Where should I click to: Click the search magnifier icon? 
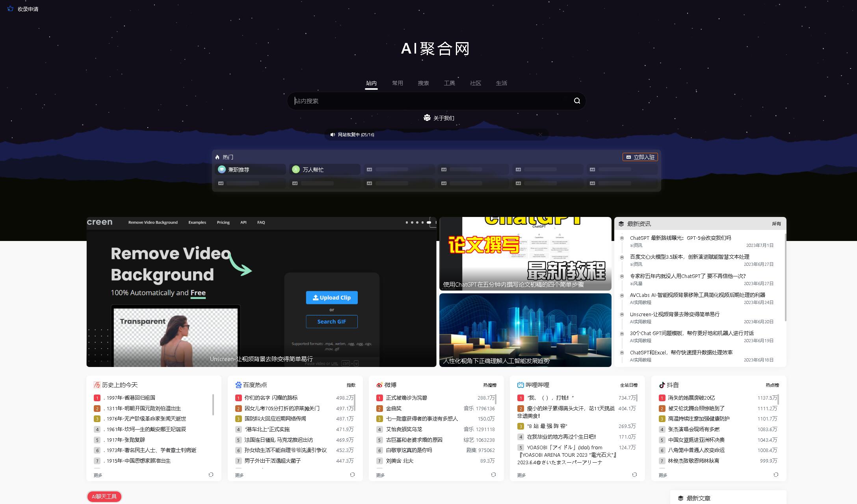click(577, 101)
